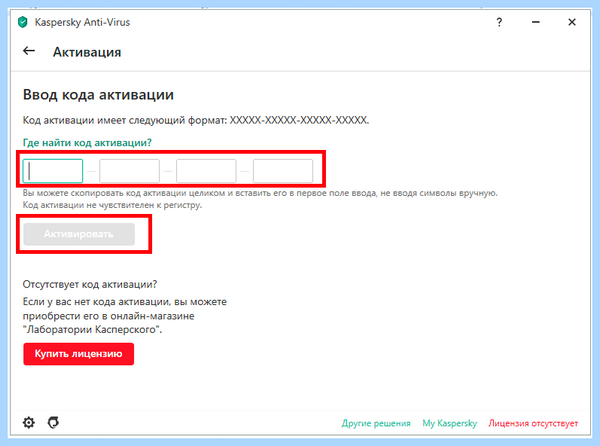Open help with the question mark

(x=499, y=22)
